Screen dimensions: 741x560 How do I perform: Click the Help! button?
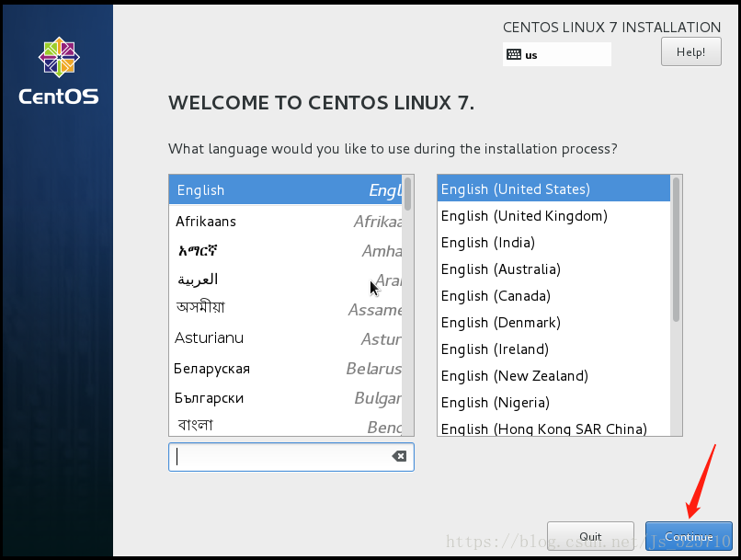[691, 51]
